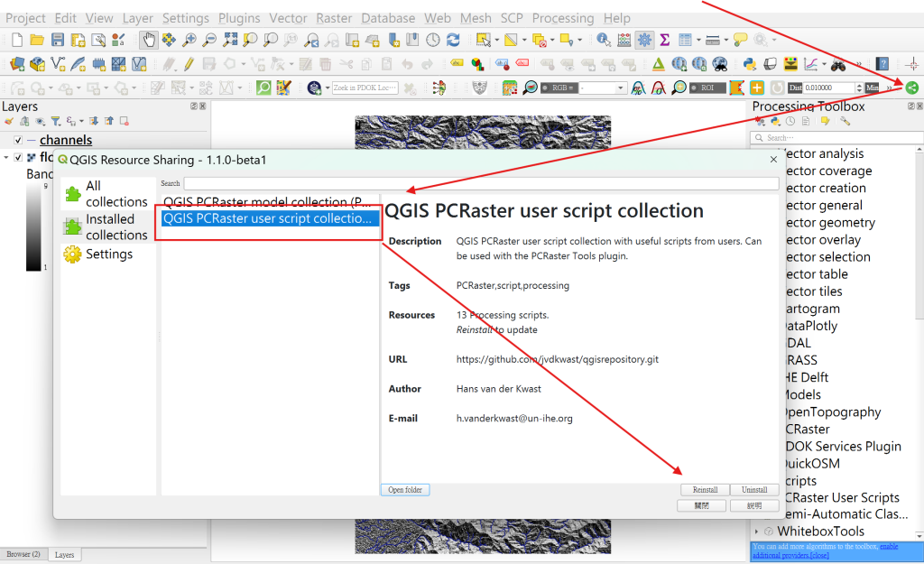Select the Identify Features tool

[x=604, y=40]
